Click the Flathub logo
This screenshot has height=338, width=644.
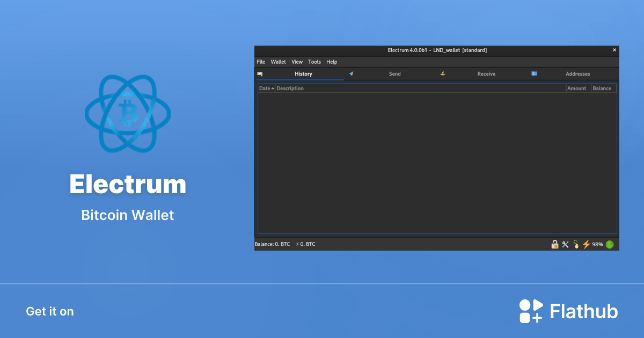(x=568, y=311)
